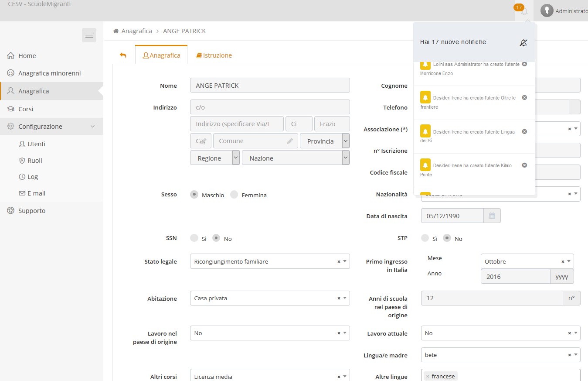Open the Provincia dropdown
Image resolution: width=588 pixels, height=381 pixels.
coord(325,141)
